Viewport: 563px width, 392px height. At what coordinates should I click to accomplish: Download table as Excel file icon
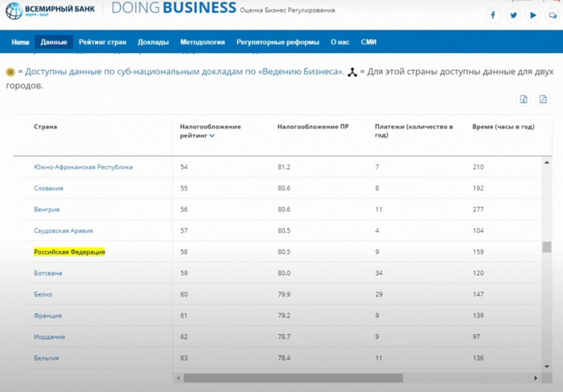point(524,100)
